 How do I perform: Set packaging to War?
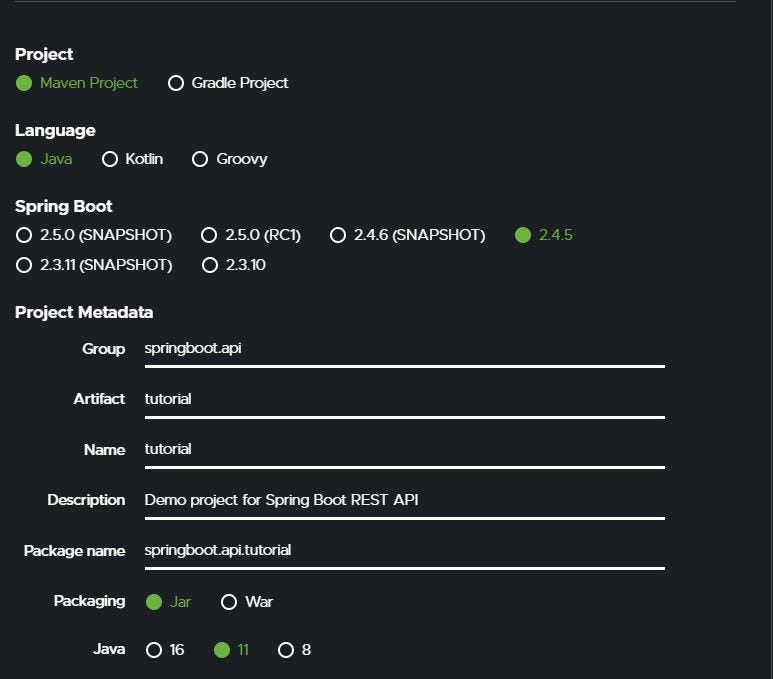(x=229, y=602)
